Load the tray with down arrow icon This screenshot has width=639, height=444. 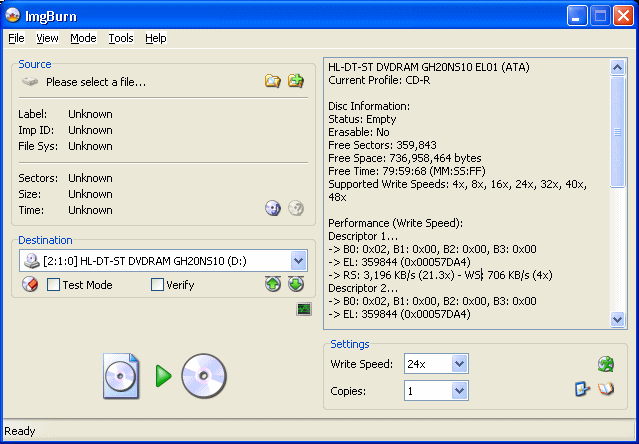296,284
